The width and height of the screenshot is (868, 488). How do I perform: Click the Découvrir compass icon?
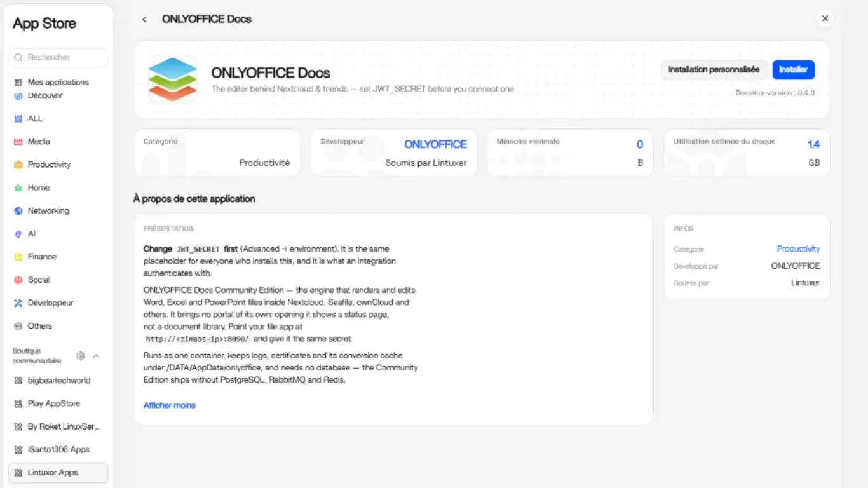pyautogui.click(x=18, y=96)
